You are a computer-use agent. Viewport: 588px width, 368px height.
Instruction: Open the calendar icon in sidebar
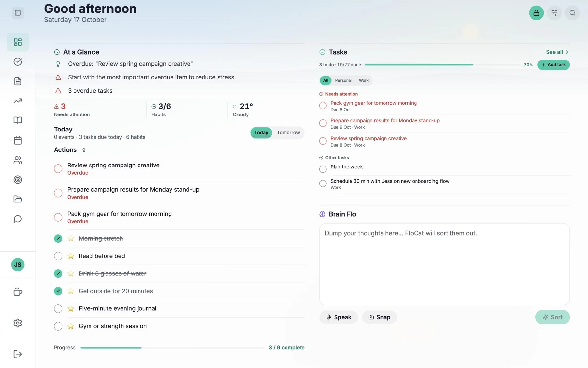18,140
